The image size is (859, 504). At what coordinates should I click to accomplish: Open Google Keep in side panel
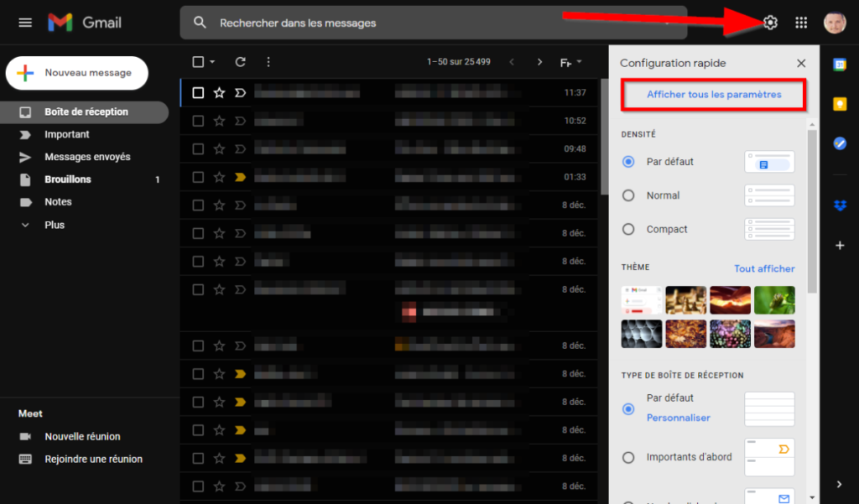[x=839, y=104]
